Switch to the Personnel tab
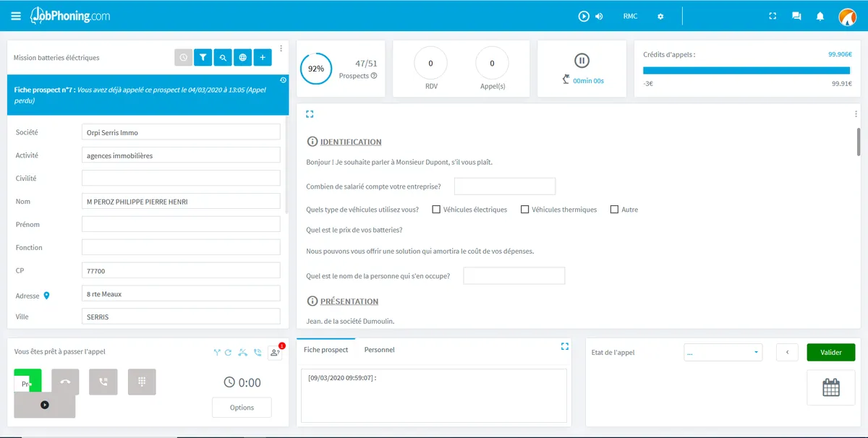The height and width of the screenshot is (438, 868). pyautogui.click(x=380, y=350)
